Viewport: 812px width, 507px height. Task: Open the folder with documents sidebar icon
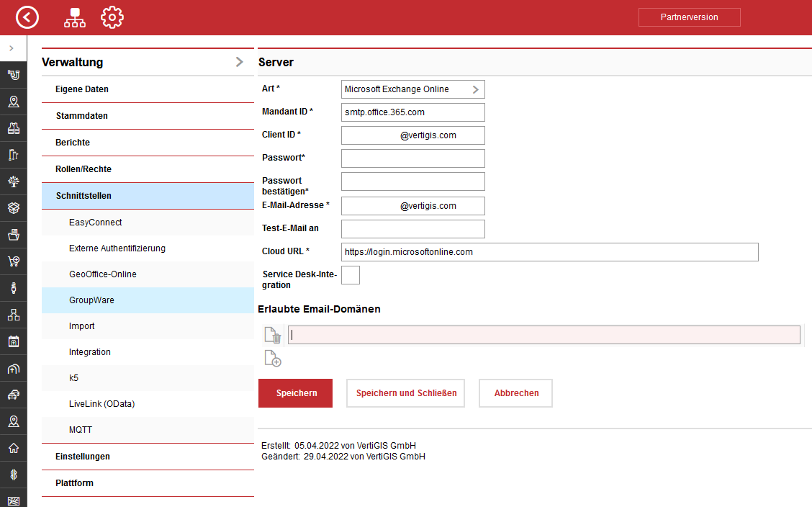pos(14,235)
